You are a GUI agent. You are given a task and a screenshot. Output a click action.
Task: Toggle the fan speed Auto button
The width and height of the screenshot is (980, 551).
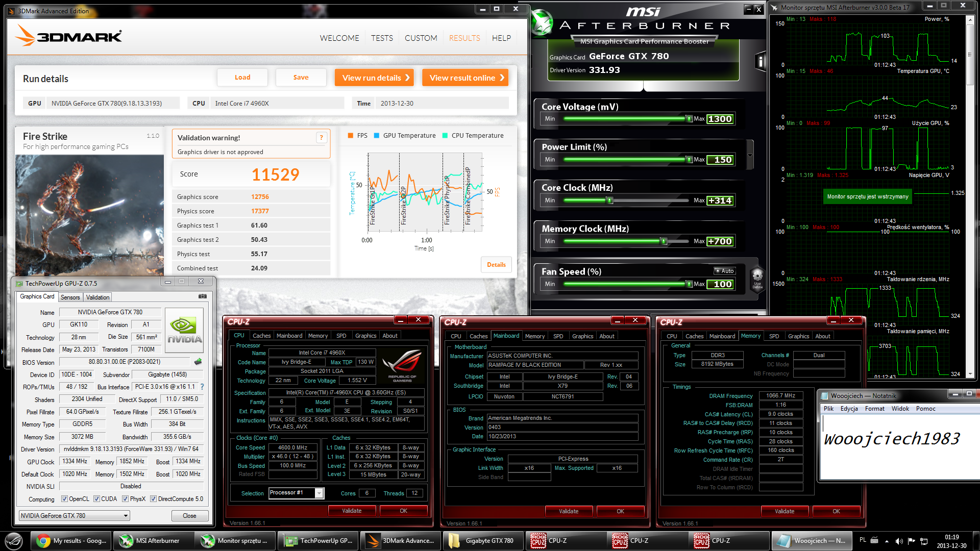click(724, 271)
